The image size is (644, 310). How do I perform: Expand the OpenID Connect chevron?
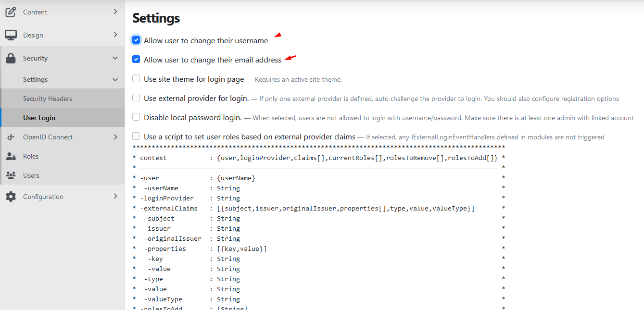(x=115, y=137)
